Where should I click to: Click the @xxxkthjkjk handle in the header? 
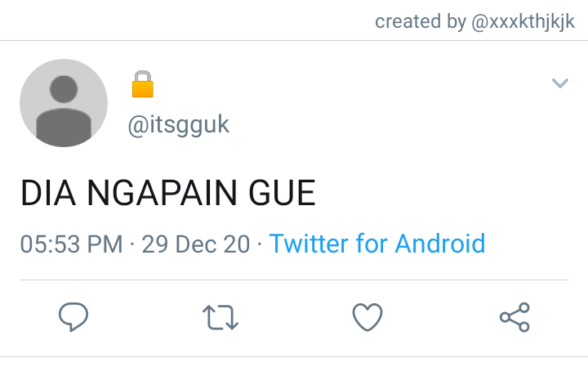(523, 22)
